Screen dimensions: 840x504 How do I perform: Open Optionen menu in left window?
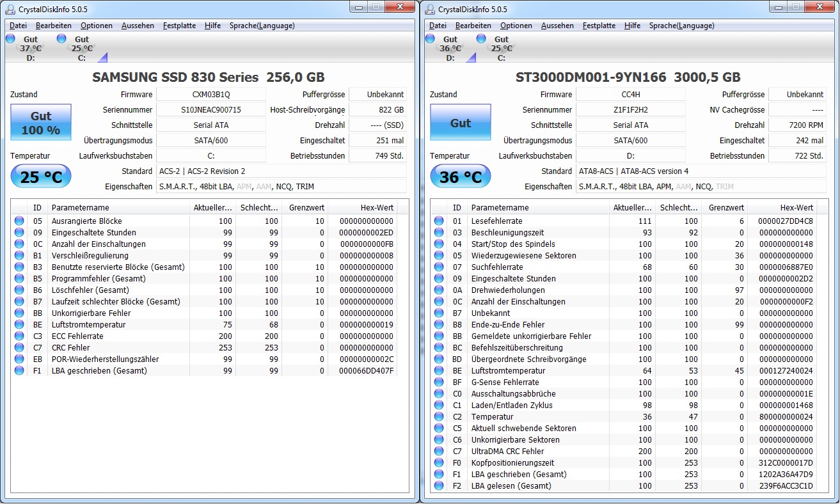click(97, 26)
